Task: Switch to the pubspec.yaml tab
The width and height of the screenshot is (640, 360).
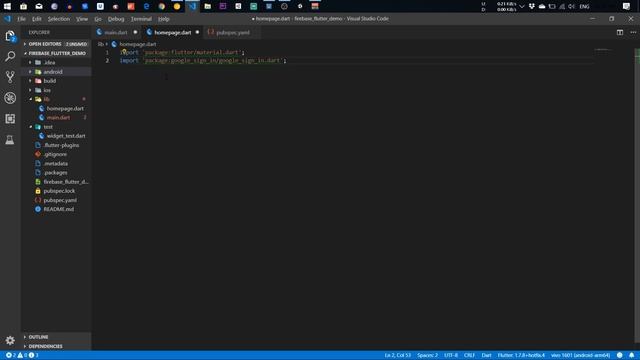Action: [x=232, y=32]
